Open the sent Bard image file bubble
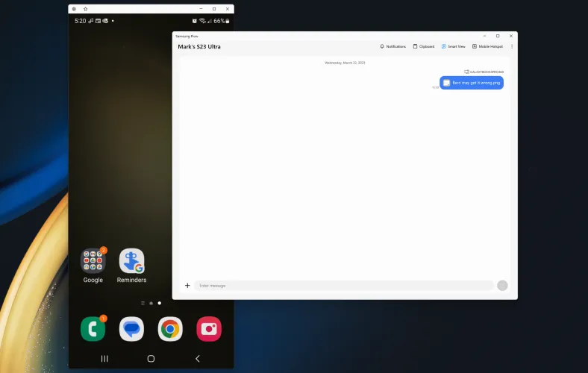The width and height of the screenshot is (588, 373). (472, 83)
